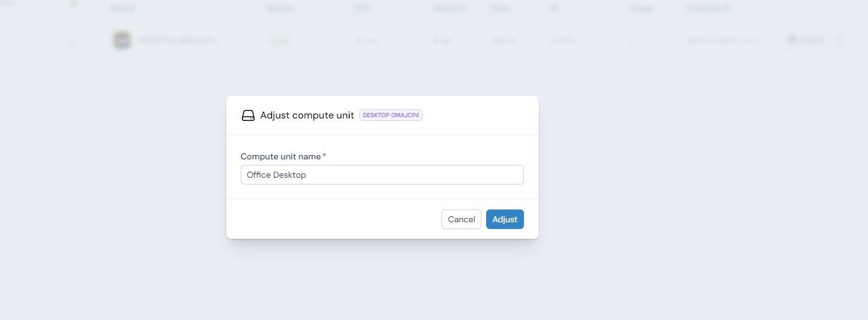Click the green indicator dot in the sidebar
The height and width of the screenshot is (320, 868).
tap(74, 3)
